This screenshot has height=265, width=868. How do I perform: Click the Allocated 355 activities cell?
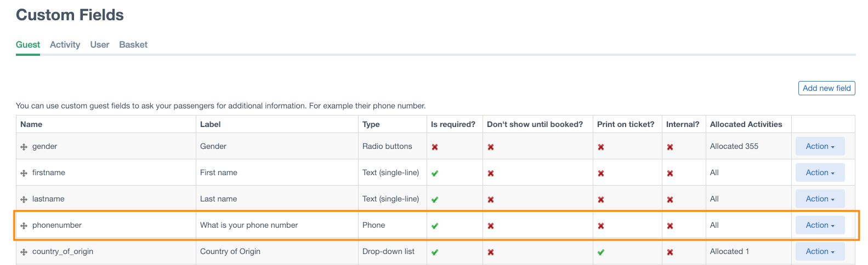pos(748,146)
